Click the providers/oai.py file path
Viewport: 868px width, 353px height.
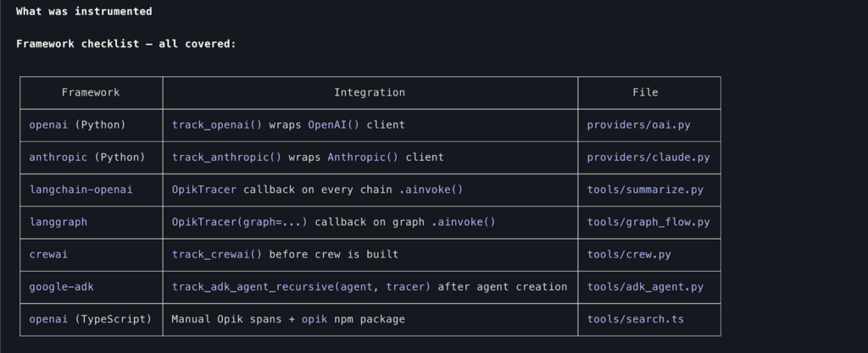point(638,124)
